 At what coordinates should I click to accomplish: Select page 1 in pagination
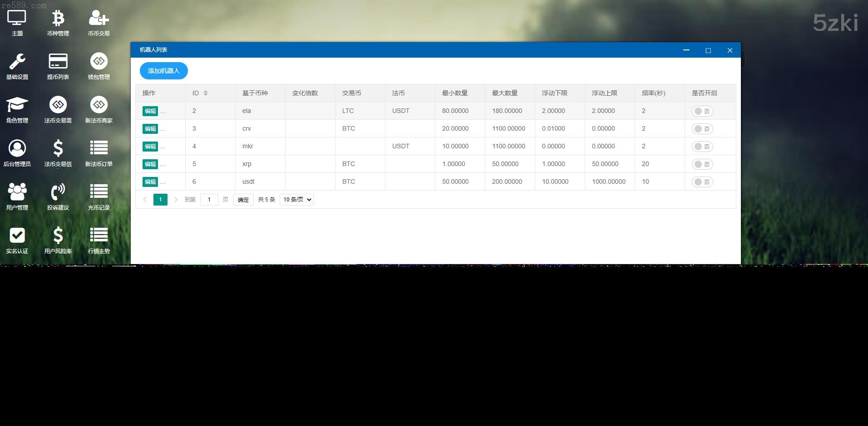pyautogui.click(x=160, y=200)
